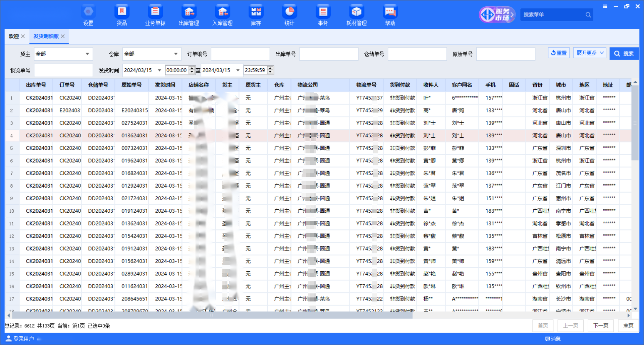
Task: Switch to the 发货明细账 tab
Action: click(x=46, y=36)
